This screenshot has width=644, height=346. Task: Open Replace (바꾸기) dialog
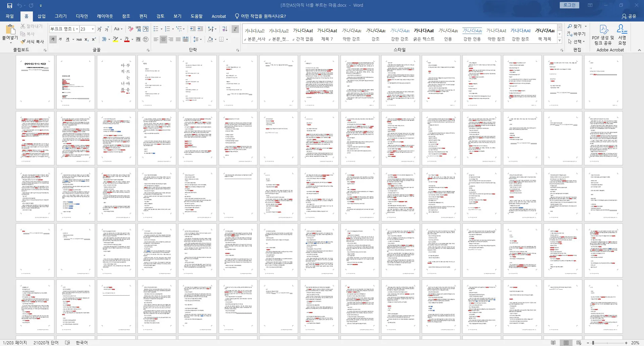point(576,34)
